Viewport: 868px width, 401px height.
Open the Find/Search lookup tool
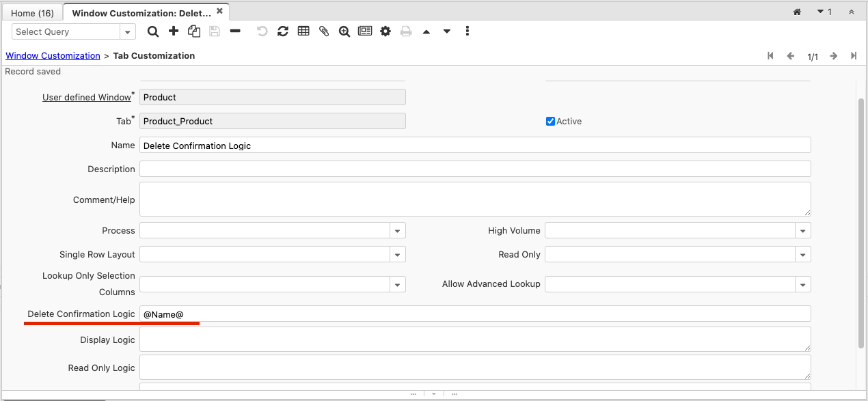coord(153,31)
